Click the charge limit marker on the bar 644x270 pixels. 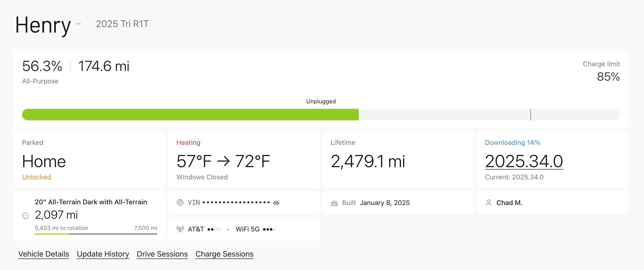click(x=530, y=114)
